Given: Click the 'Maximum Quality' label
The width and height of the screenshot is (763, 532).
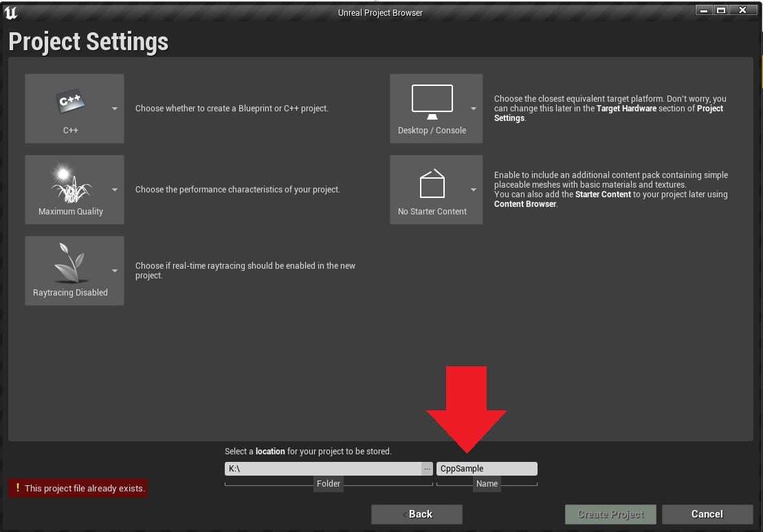Looking at the screenshot, I should [71, 212].
